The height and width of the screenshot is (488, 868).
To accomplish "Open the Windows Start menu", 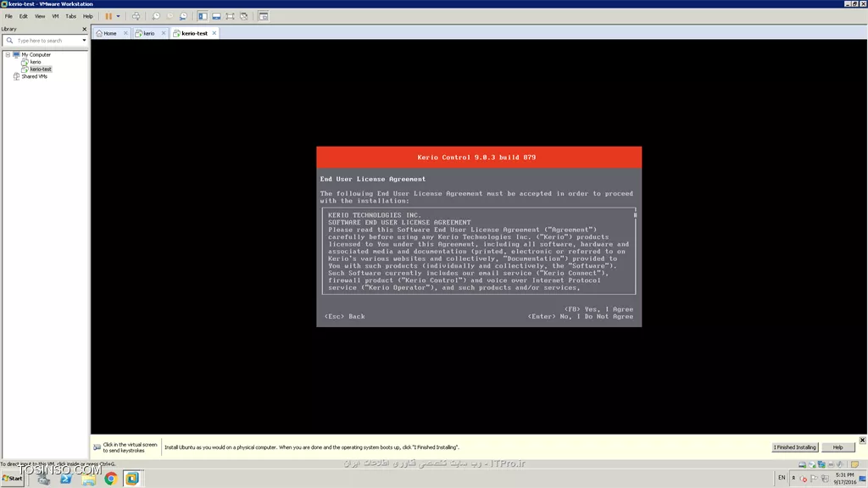I will click(13, 479).
